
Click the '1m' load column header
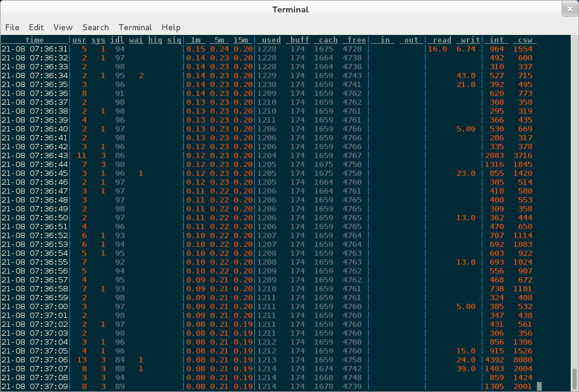(x=196, y=40)
